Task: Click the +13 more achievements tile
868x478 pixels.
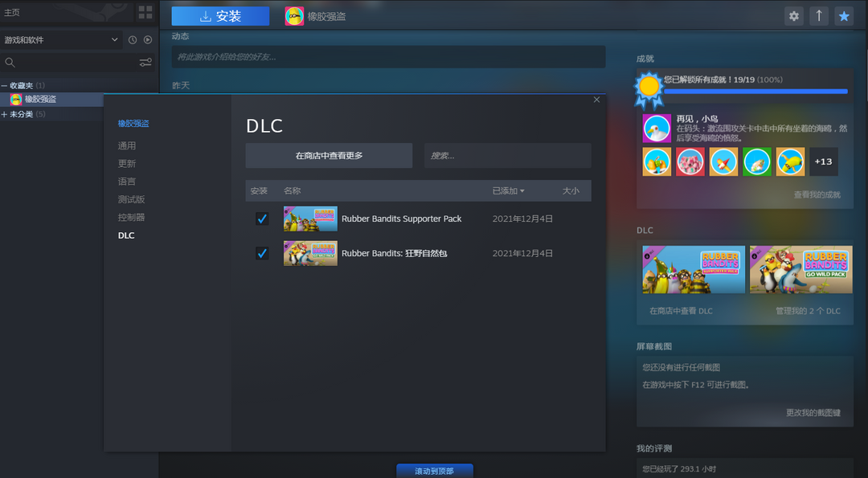Action: [823, 161]
